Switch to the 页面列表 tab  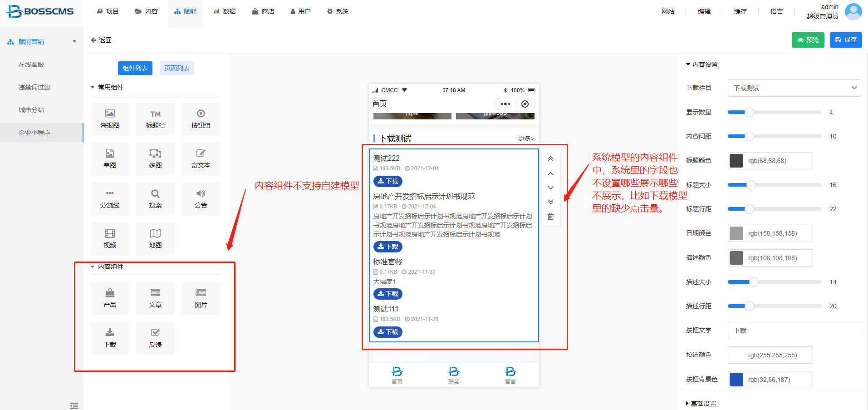(177, 68)
